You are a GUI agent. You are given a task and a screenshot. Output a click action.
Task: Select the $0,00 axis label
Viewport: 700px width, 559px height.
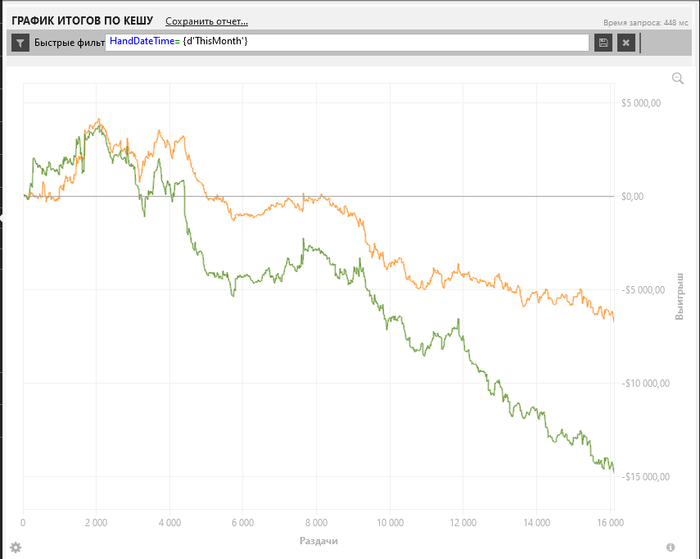[633, 196]
